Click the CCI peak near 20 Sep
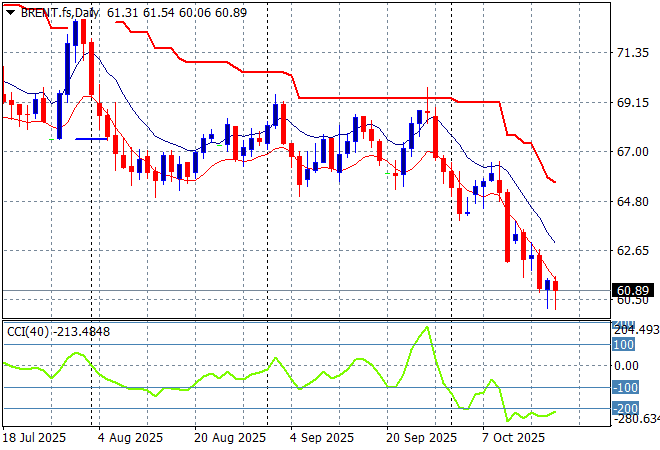 click(428, 328)
